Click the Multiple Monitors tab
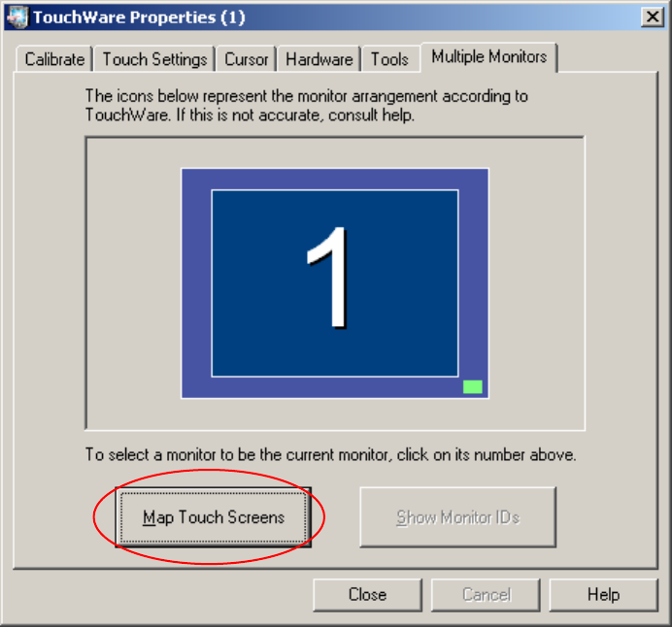The height and width of the screenshot is (627, 672). pos(489,57)
